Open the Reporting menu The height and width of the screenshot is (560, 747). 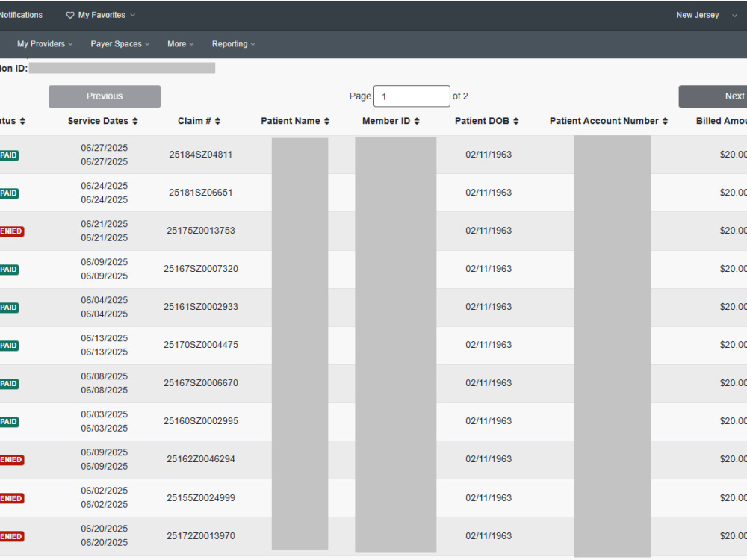[233, 44]
